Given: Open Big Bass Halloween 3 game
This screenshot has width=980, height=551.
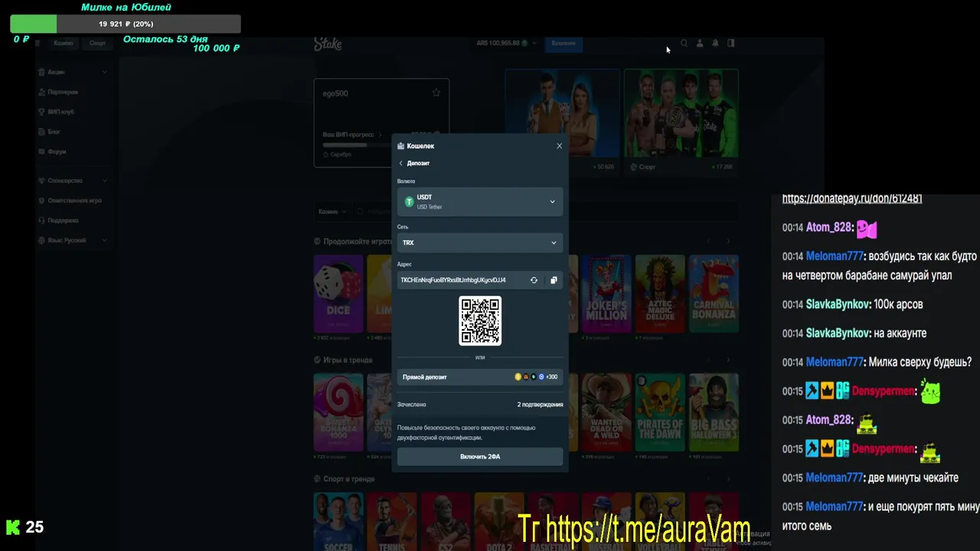Looking at the screenshot, I should 714,412.
